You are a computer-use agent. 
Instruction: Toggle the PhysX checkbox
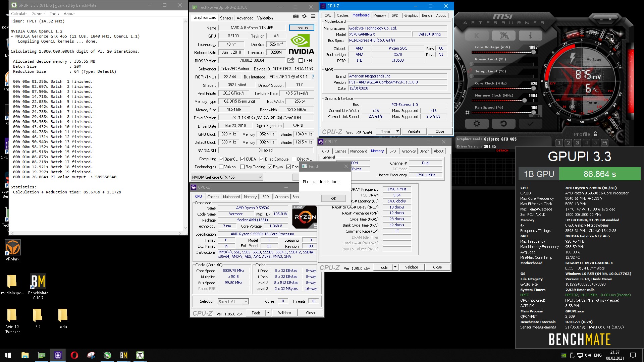click(270, 167)
